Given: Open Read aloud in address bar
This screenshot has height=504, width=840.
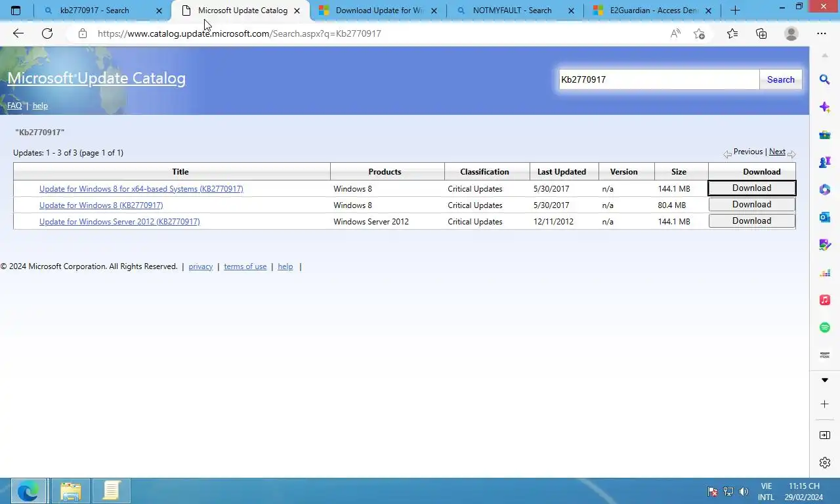Looking at the screenshot, I should coord(675,33).
